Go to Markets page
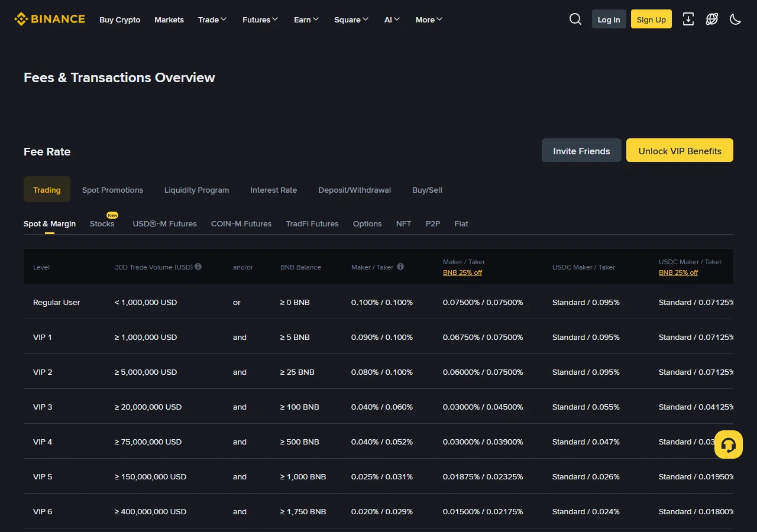757x532 pixels. click(x=169, y=20)
